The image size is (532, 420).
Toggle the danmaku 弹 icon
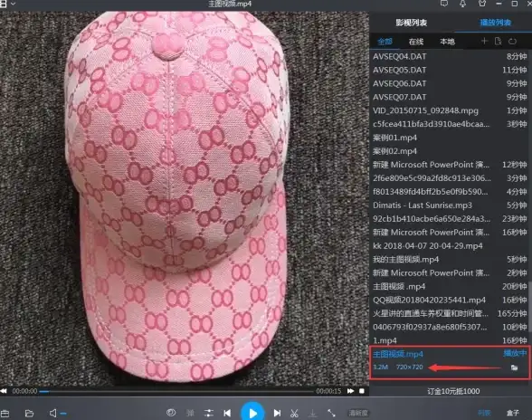[190, 413]
